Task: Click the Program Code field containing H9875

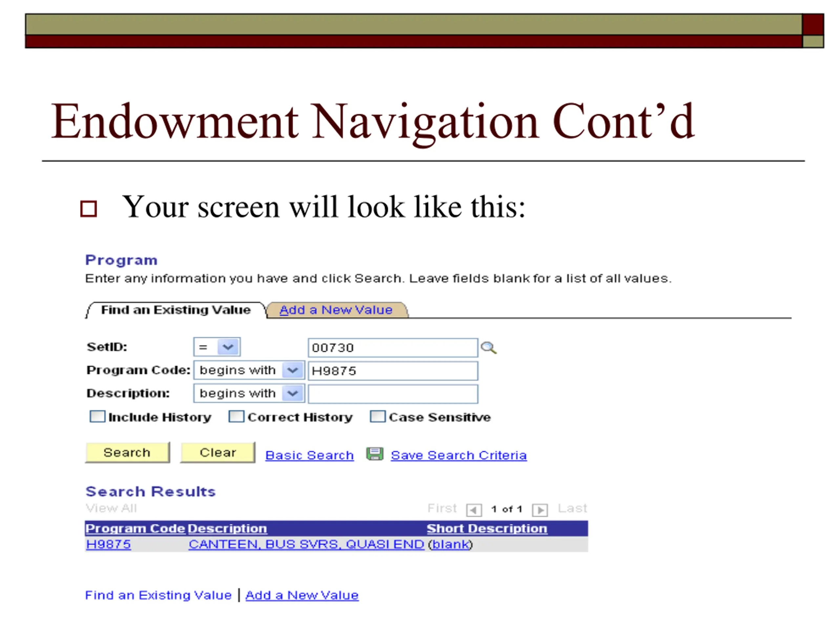Action: 393,371
